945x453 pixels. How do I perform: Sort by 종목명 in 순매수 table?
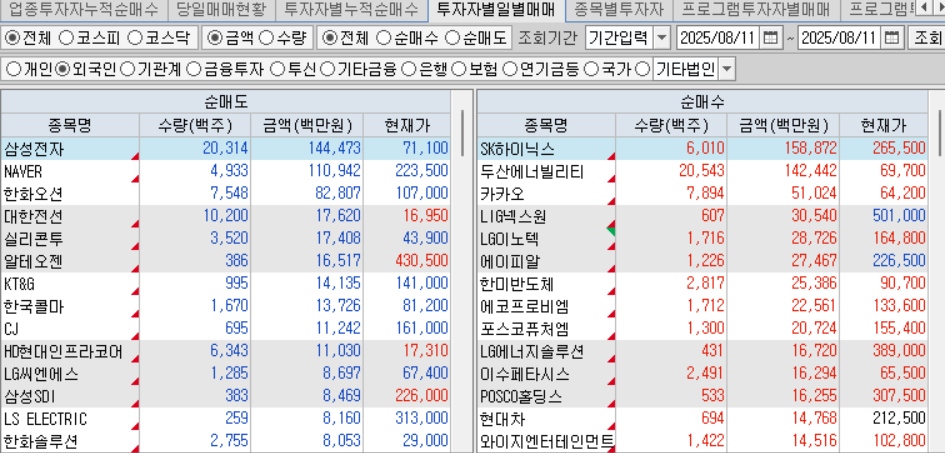pyautogui.click(x=546, y=125)
